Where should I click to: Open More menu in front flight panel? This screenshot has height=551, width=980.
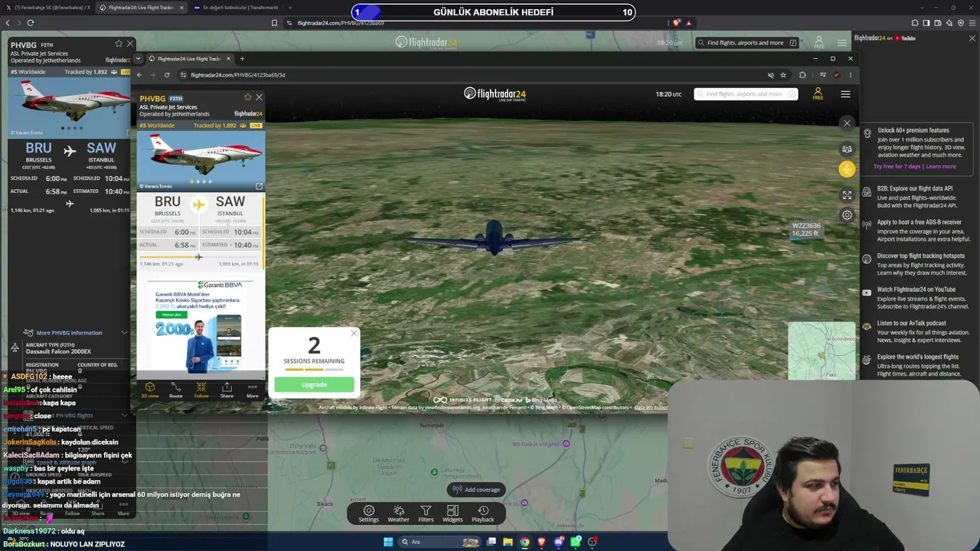(253, 390)
